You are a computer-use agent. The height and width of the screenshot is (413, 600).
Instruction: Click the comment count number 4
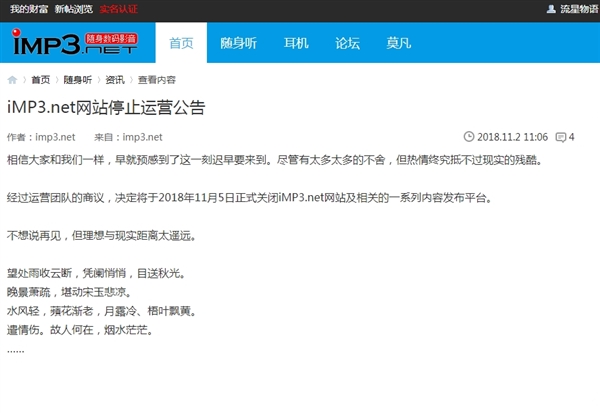click(x=571, y=137)
